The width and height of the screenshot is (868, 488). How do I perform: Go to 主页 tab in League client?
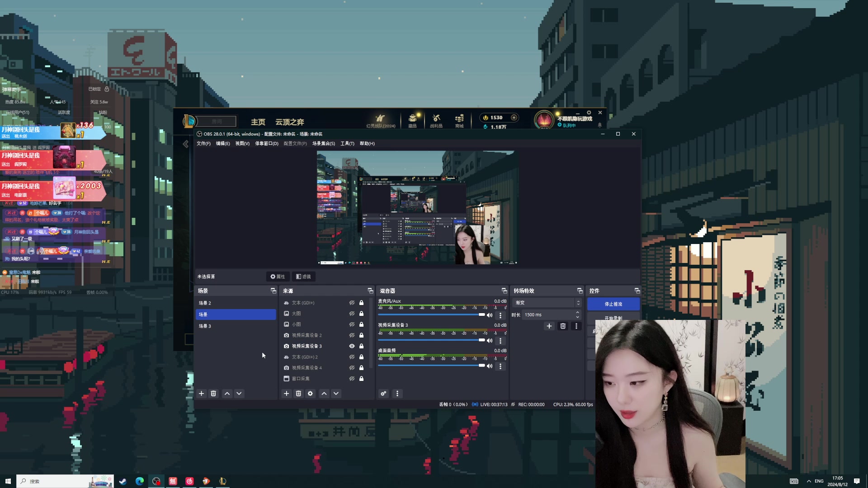(258, 122)
